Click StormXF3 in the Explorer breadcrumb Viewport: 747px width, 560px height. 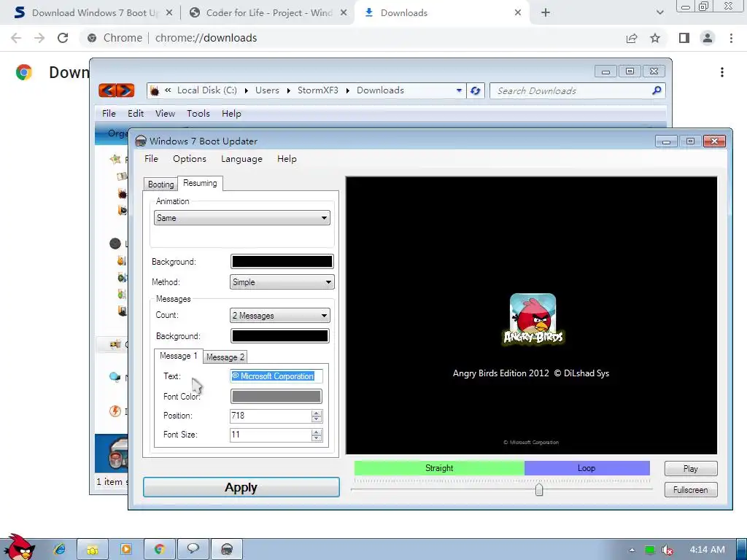[318, 90]
